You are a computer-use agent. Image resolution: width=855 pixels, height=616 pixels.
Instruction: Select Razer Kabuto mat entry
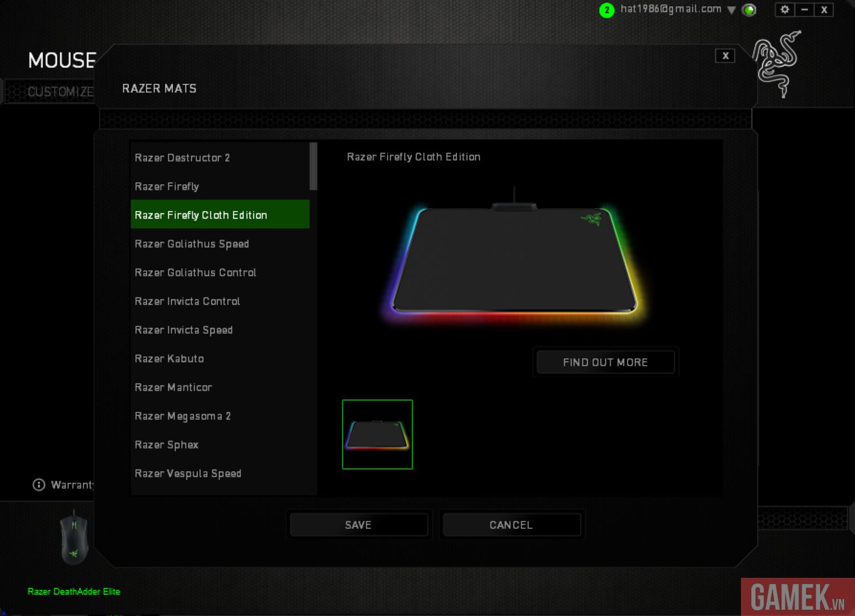[169, 359]
